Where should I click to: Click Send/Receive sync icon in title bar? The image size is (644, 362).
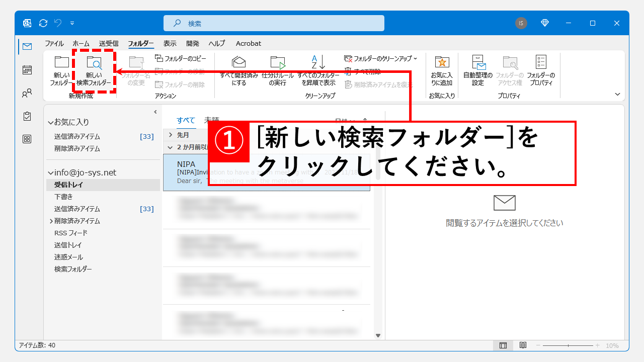(x=43, y=23)
